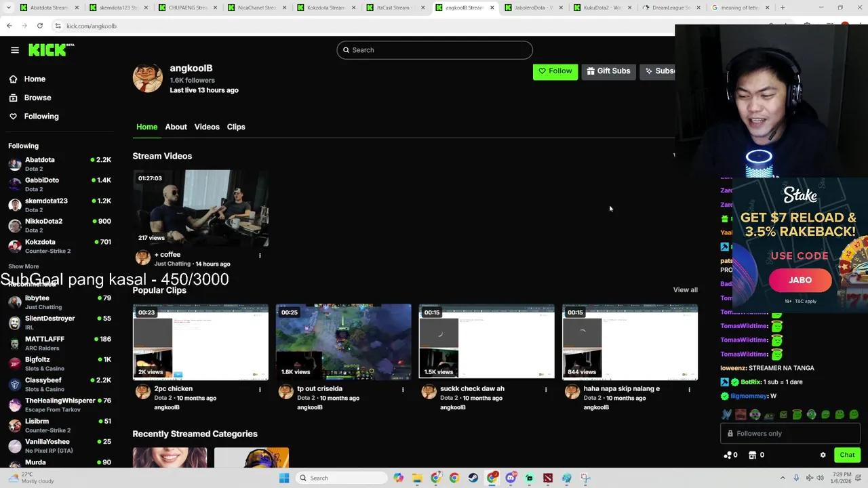Screen dimensions: 868x488
Task: Play 'haha napa skip nalang e' clip
Action: point(630,342)
